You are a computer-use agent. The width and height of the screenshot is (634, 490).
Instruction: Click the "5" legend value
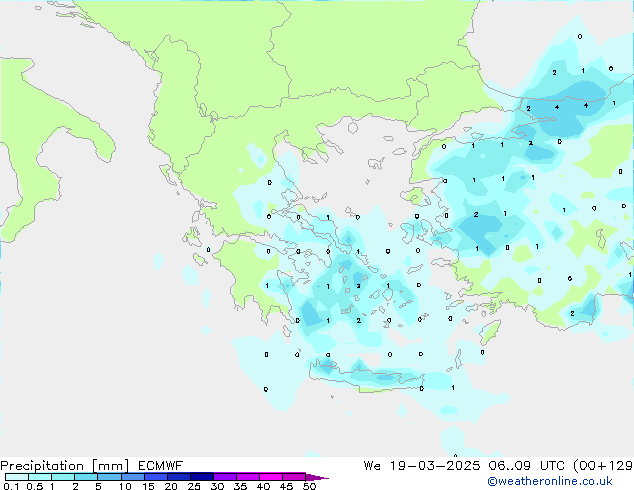coord(98,486)
